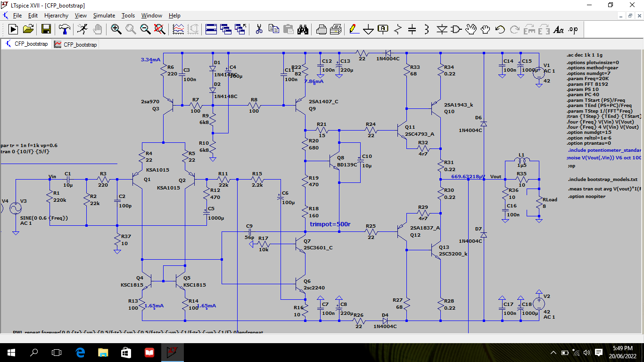Image resolution: width=644 pixels, height=362 pixels.
Task: Click the Halt hand icon
Action: [x=97, y=29]
